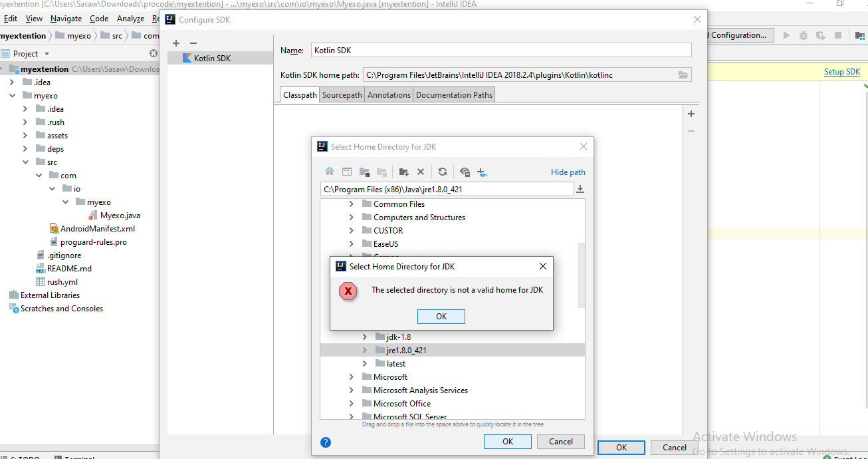Click the Home directory icon in file chooser

click(330, 172)
